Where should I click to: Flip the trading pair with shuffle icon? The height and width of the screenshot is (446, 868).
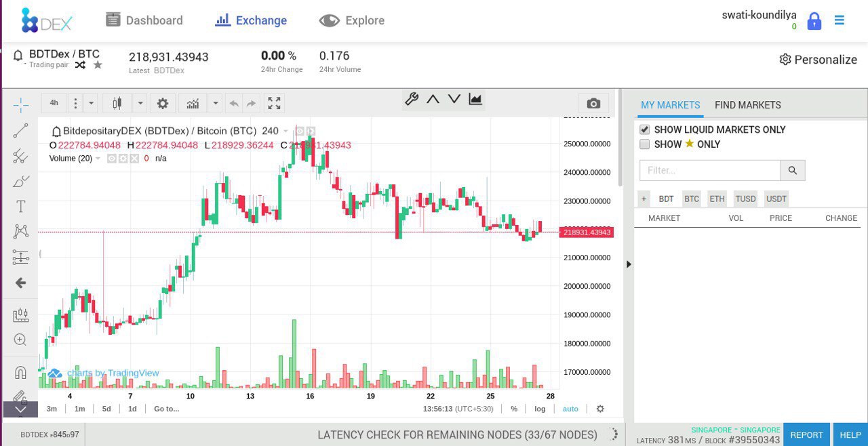[x=80, y=65]
